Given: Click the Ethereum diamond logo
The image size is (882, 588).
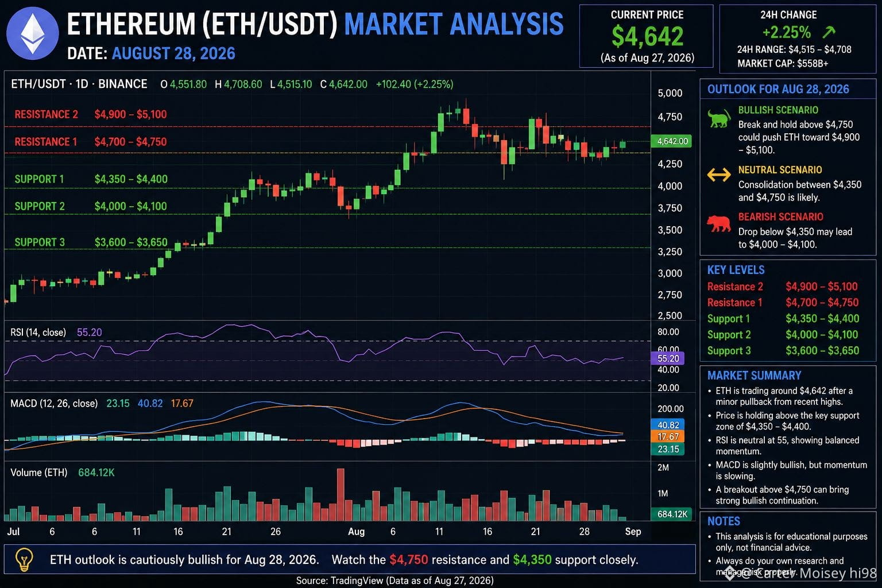Looking at the screenshot, I should pyautogui.click(x=32, y=33).
